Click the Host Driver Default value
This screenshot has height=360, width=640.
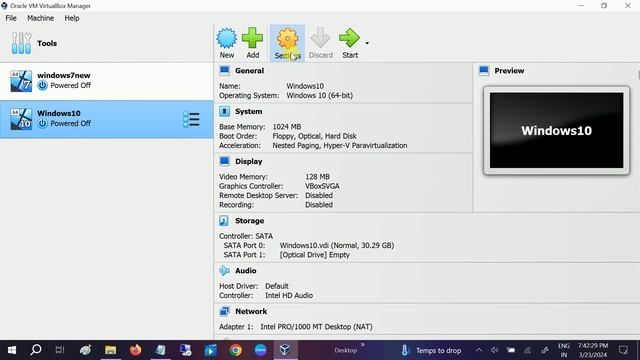coord(277,286)
